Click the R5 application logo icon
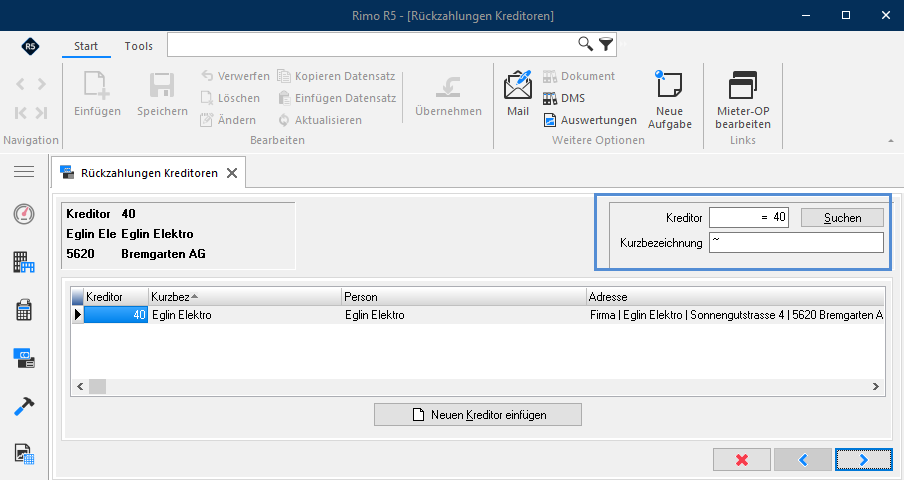Image resolution: width=904 pixels, height=480 pixels. 30,46
